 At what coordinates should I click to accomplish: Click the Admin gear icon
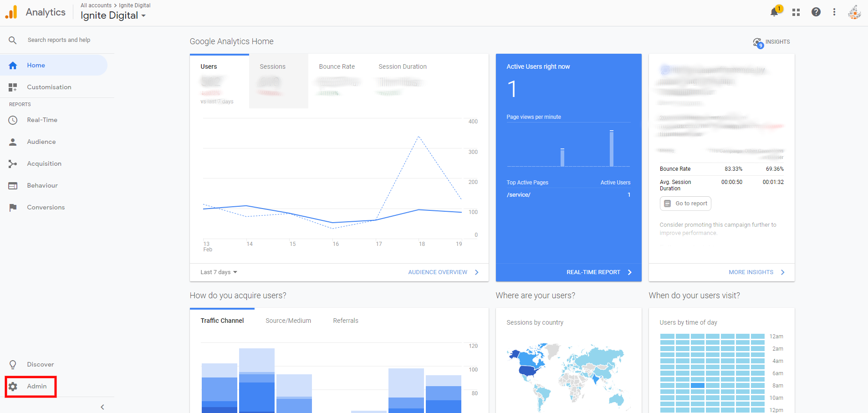[x=13, y=387]
